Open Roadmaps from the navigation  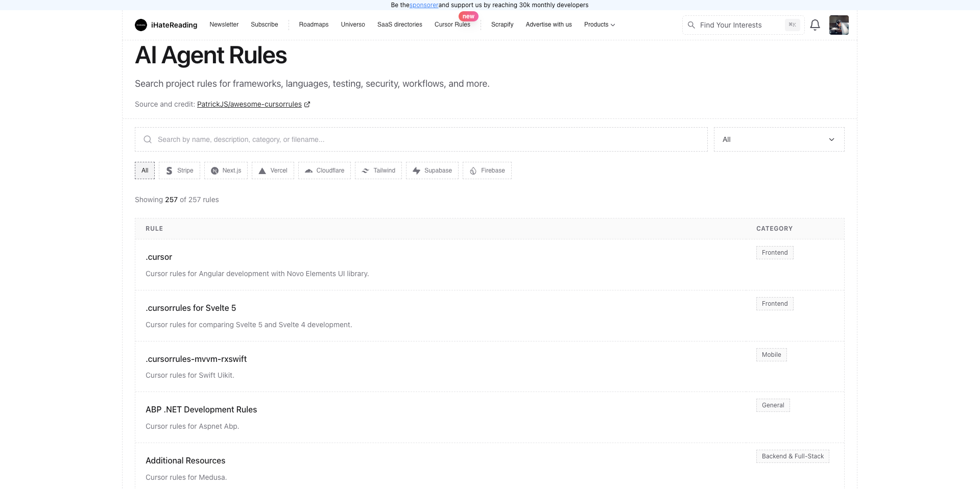314,25
